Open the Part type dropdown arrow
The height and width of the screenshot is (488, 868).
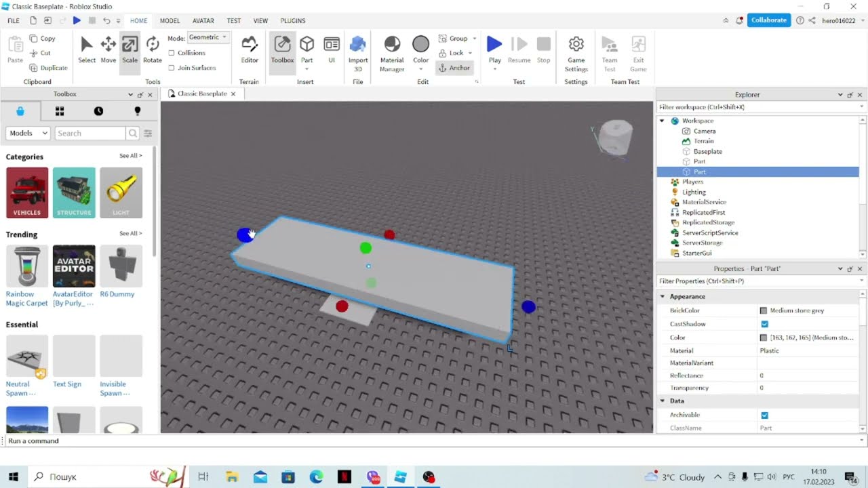tap(307, 68)
